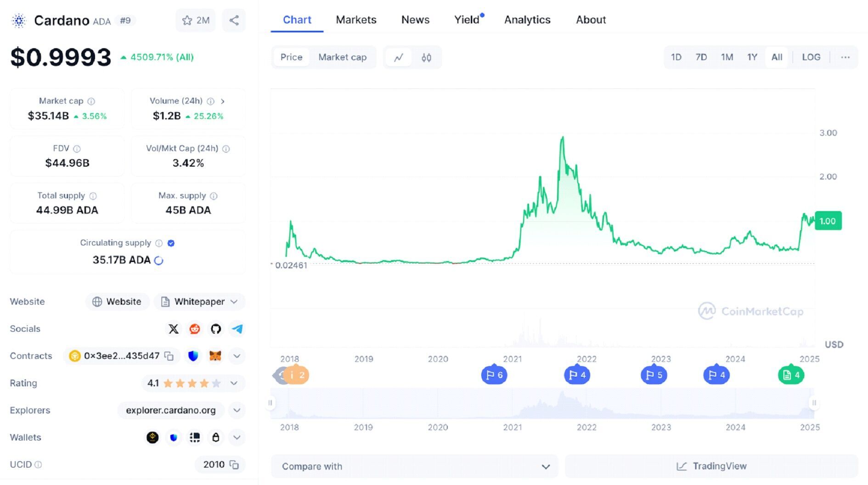The height and width of the screenshot is (485, 868).
Task: Expand the Explorers list chevron
Action: click(237, 410)
